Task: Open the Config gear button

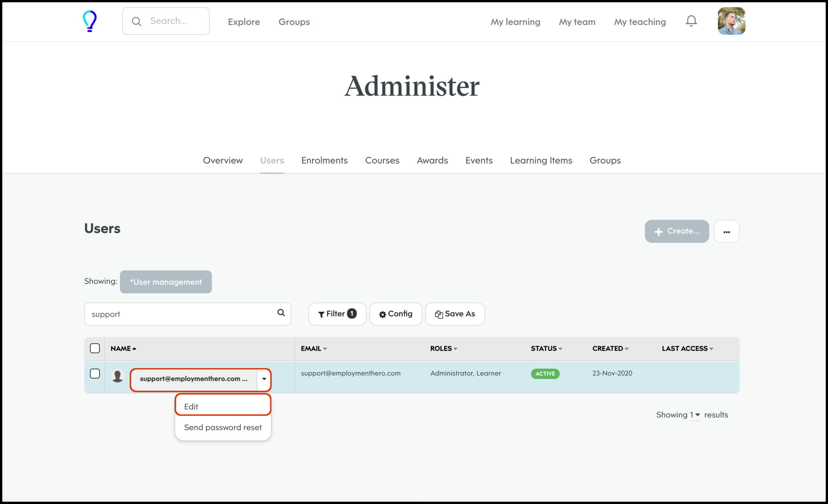Action: click(396, 314)
